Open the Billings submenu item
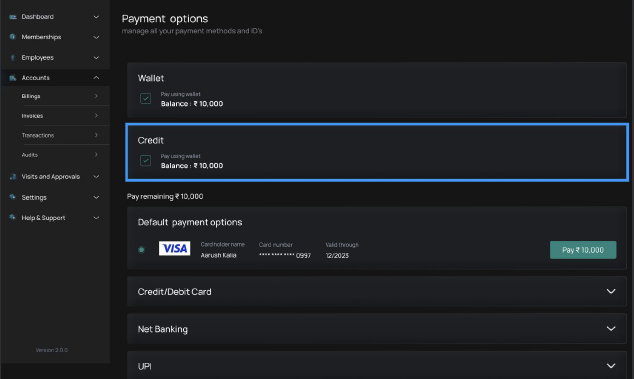The height and width of the screenshot is (379, 634). click(x=61, y=96)
